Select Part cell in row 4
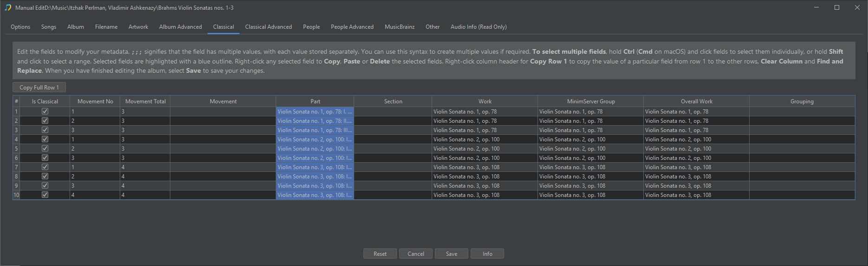 pyautogui.click(x=315, y=139)
